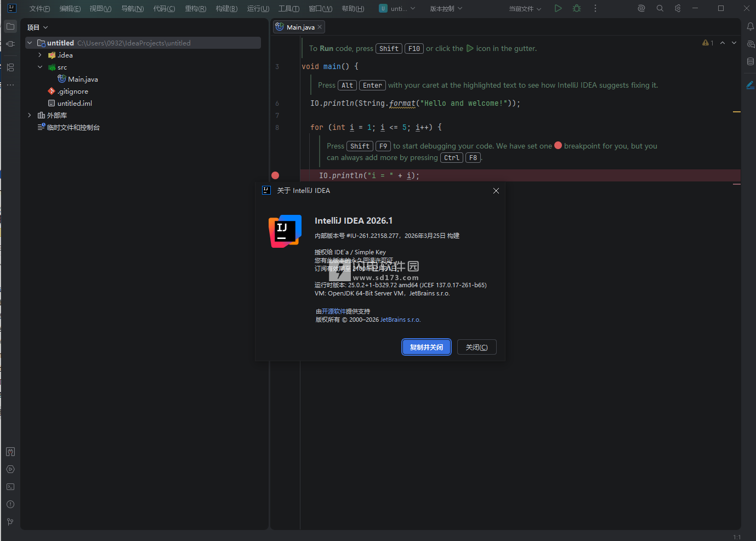
Task: Click the 复制并关闭 button
Action: point(426,347)
